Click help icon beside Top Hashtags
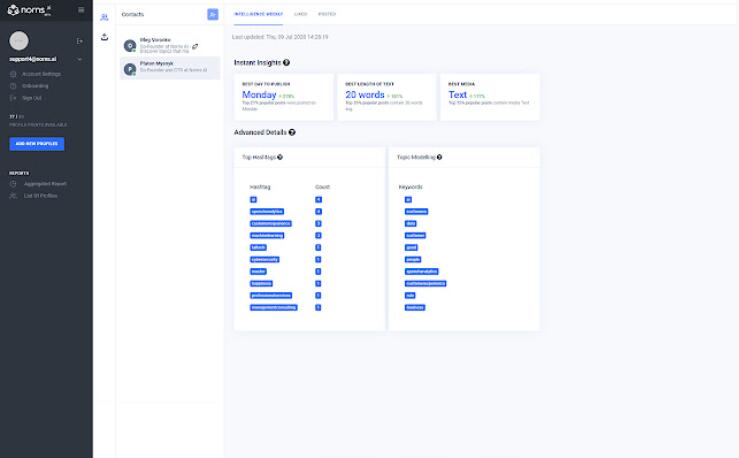The image size is (739, 458). click(x=280, y=157)
